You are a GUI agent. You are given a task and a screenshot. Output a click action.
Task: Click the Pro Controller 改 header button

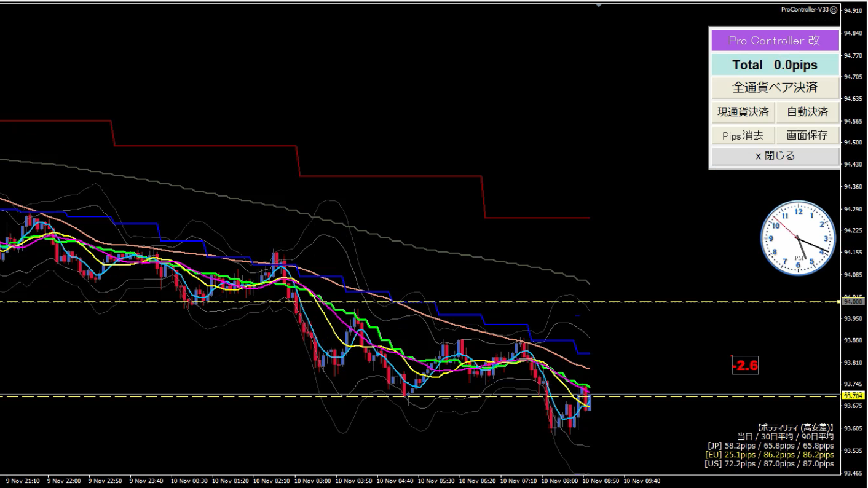coord(775,41)
